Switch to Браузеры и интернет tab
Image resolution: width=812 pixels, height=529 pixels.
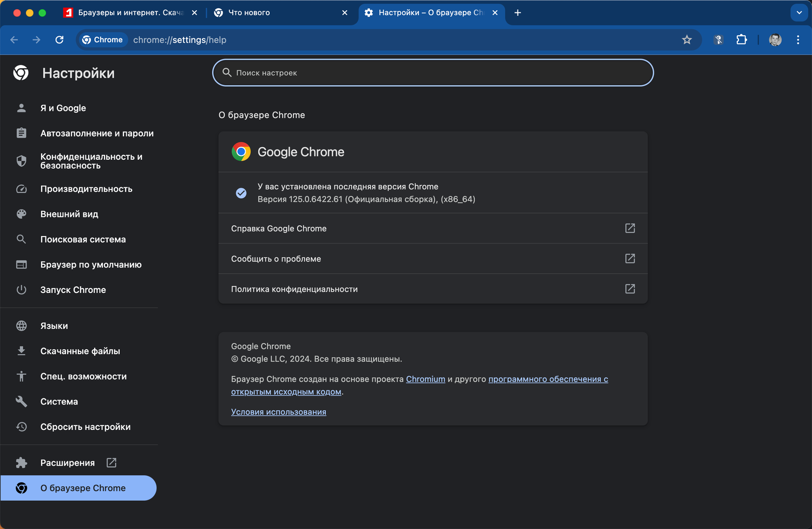[130, 12]
